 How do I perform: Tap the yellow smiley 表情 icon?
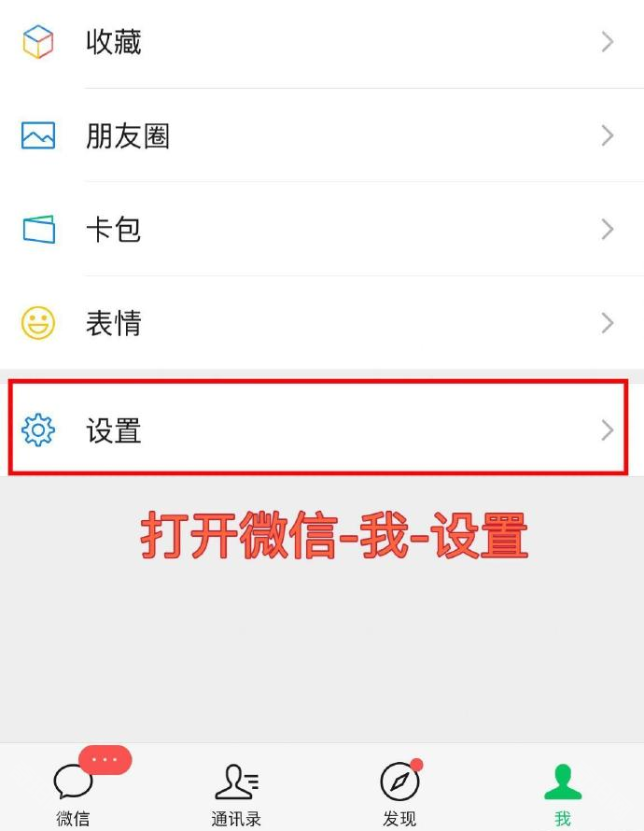click(37, 323)
